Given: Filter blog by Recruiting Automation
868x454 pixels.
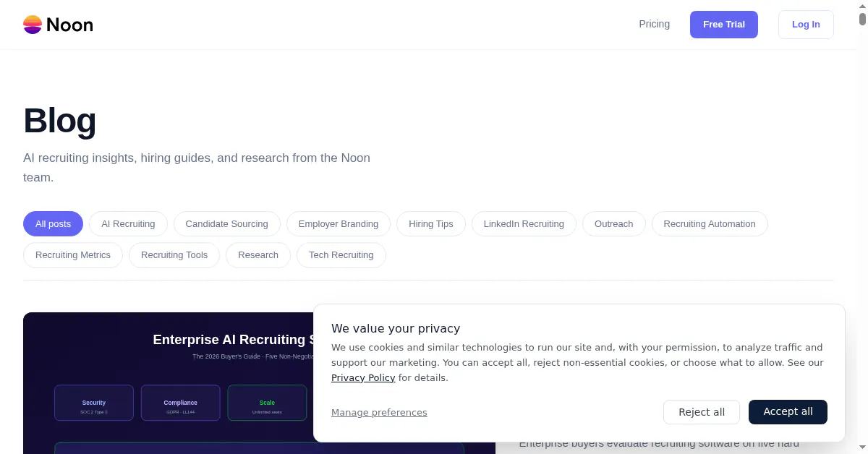Looking at the screenshot, I should pyautogui.click(x=710, y=224).
